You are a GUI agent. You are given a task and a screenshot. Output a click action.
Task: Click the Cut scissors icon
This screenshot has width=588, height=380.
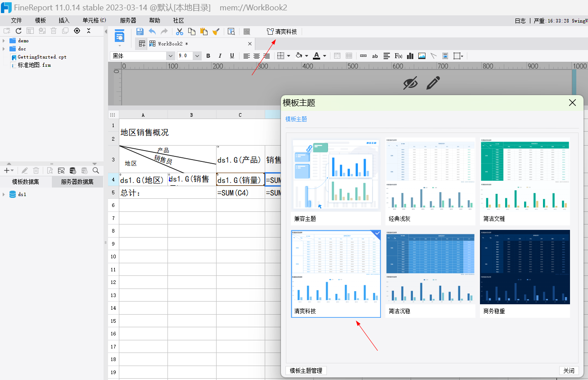(179, 32)
